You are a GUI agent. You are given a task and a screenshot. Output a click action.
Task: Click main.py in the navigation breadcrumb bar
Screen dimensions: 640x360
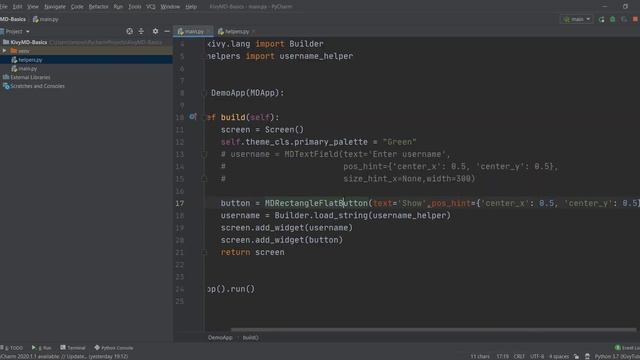(x=46, y=19)
